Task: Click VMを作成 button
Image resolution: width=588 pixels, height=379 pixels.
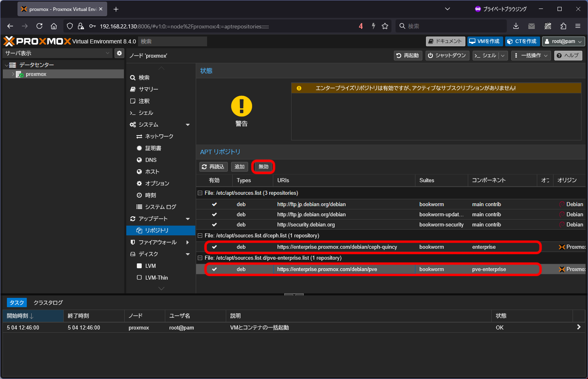Action: pos(485,41)
